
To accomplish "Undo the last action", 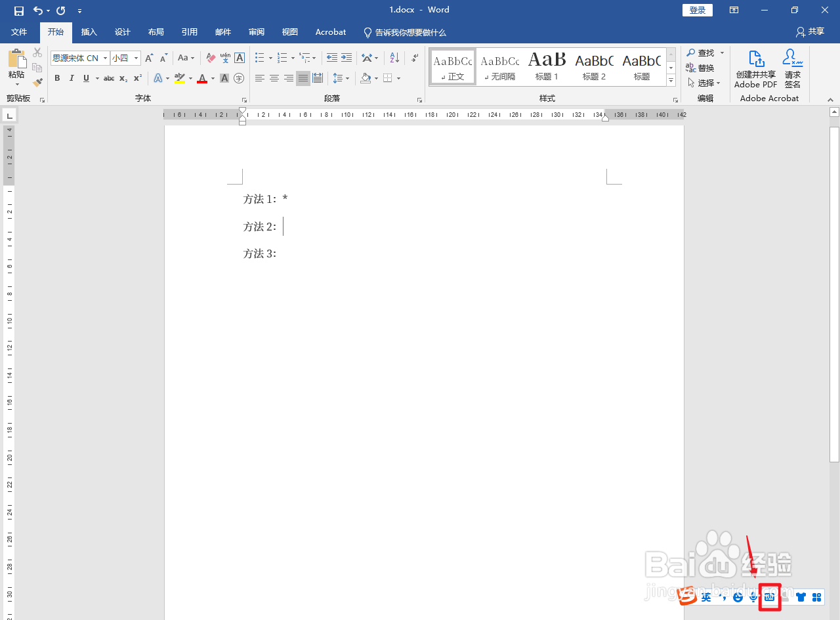I will [x=38, y=11].
